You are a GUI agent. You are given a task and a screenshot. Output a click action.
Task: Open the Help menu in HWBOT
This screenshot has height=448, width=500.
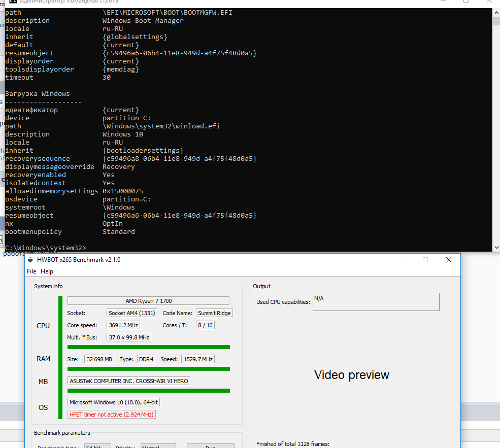click(x=47, y=271)
